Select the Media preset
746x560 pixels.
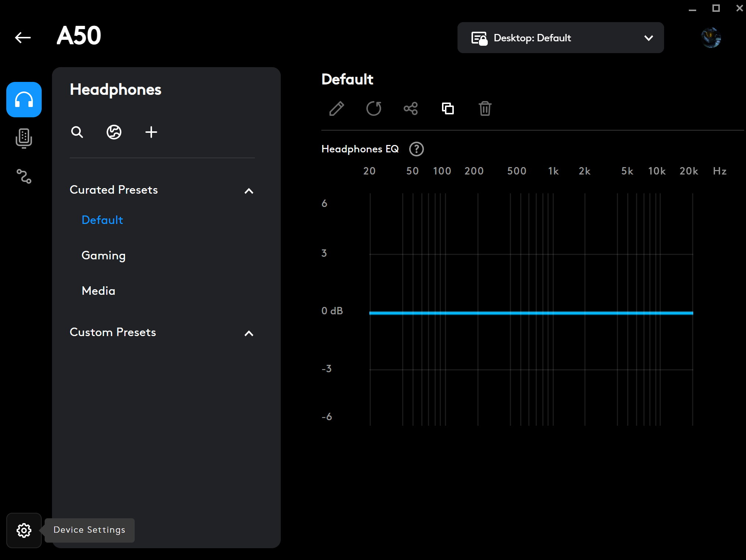99,291
